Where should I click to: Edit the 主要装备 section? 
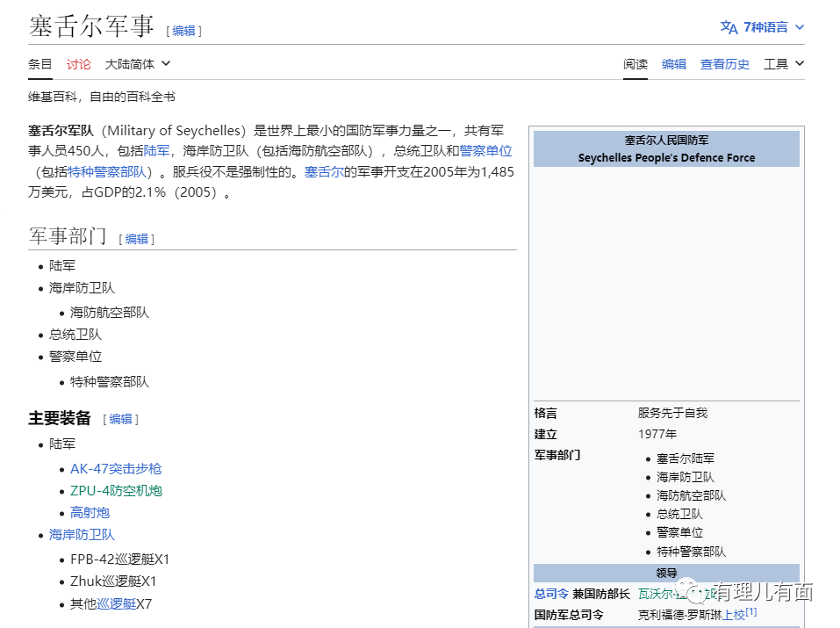pos(121,419)
